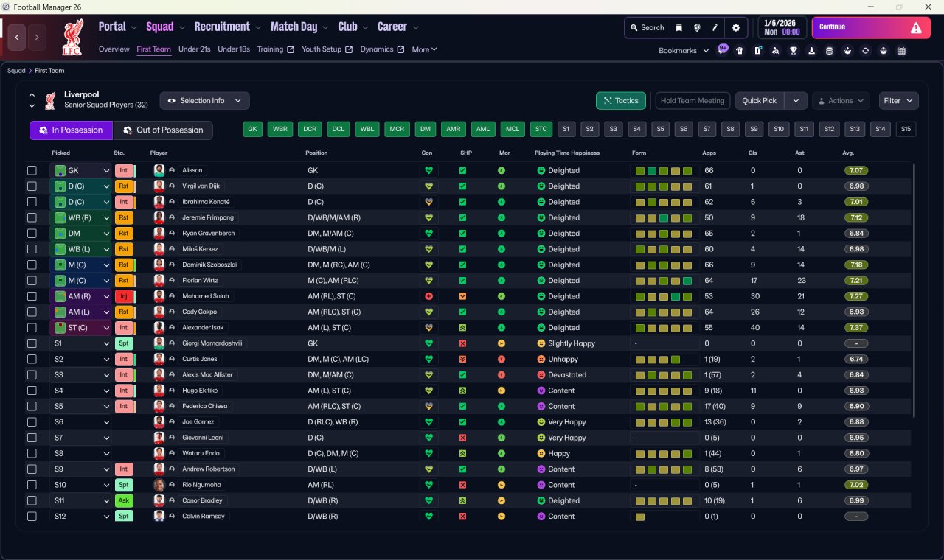Open the 9+ messages inbox icon
This screenshot has height=560, width=944.
coord(723,49)
